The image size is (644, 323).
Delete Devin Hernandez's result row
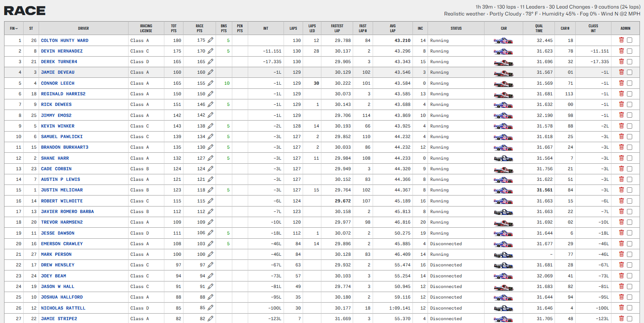(621, 51)
